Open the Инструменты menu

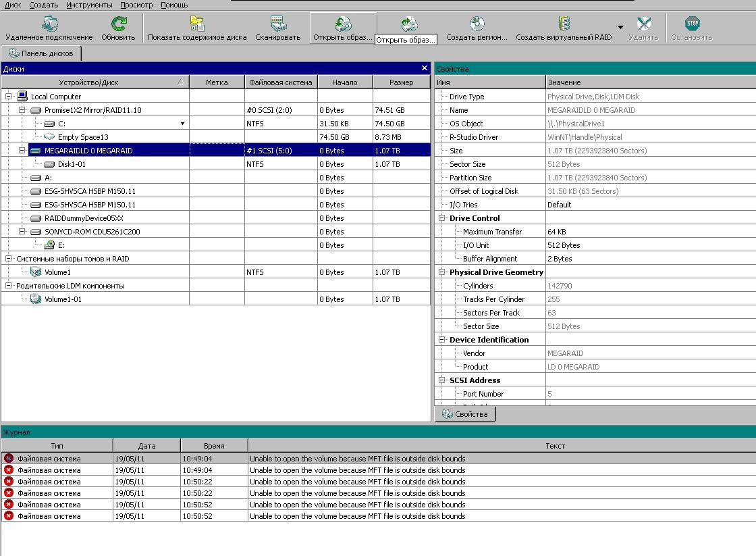tap(89, 5)
